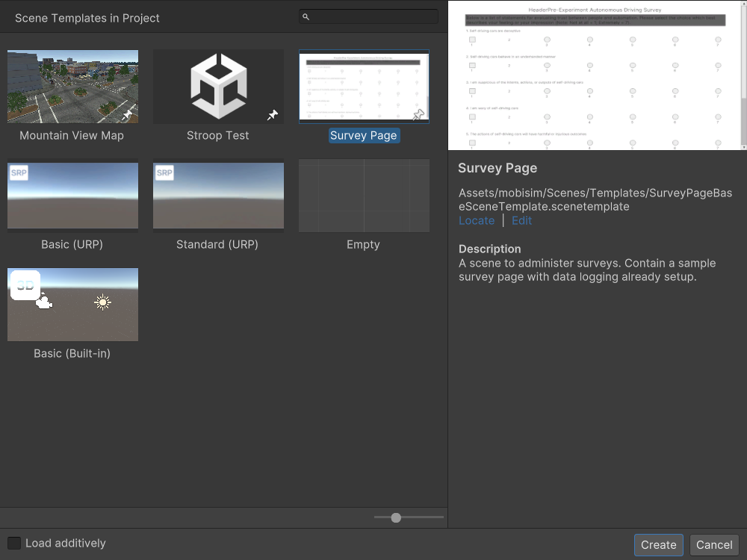This screenshot has width=747, height=560.
Task: Click the 'Basic (Built-in)' label
Action: pos(72,354)
